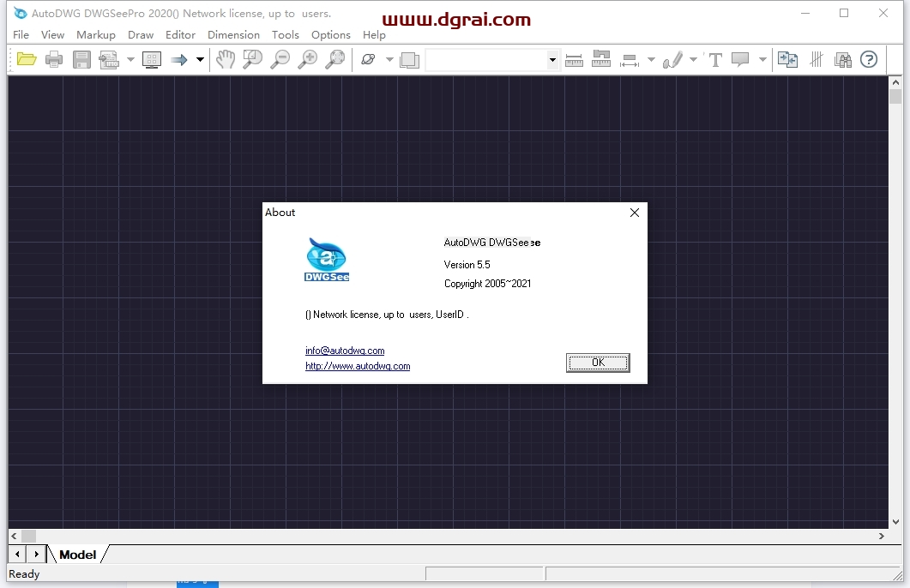Click the Zoom extents magnifier icon
This screenshot has width=910, height=588.
(x=335, y=59)
